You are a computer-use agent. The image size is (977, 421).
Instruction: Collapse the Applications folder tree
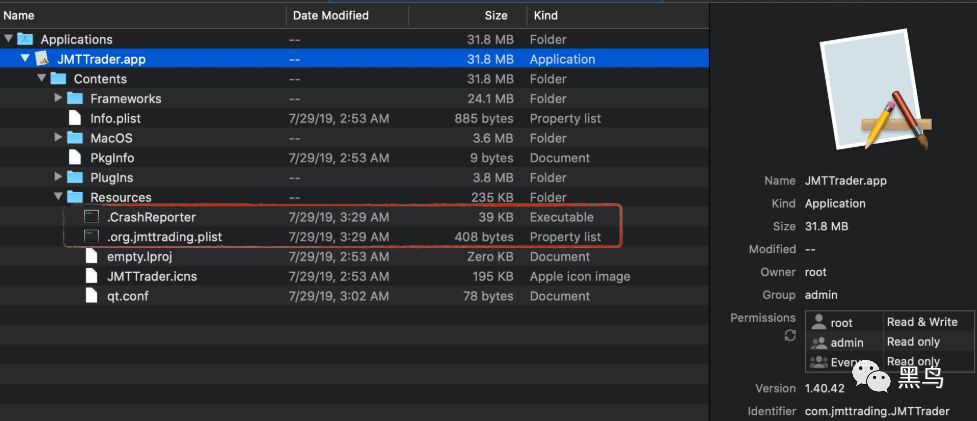(8, 39)
